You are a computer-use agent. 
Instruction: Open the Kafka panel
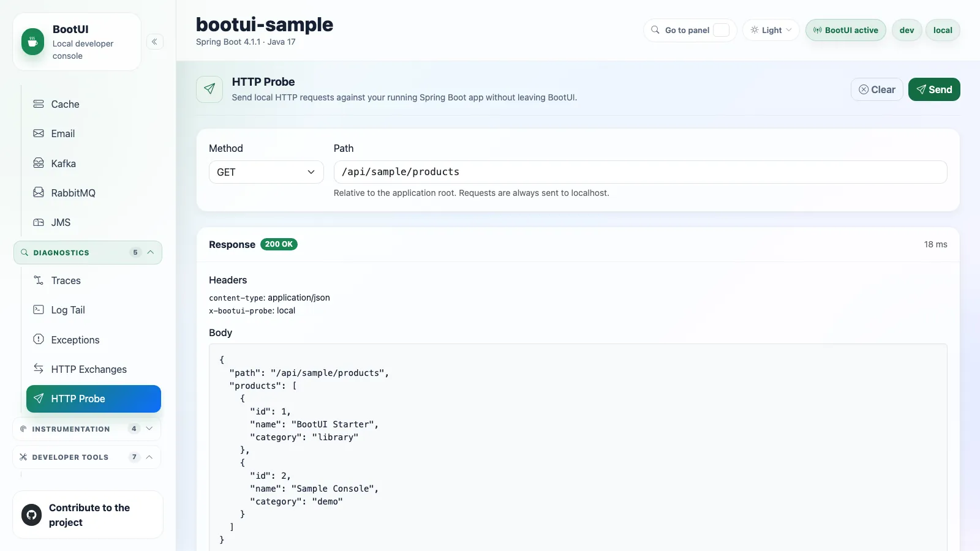[93, 163]
